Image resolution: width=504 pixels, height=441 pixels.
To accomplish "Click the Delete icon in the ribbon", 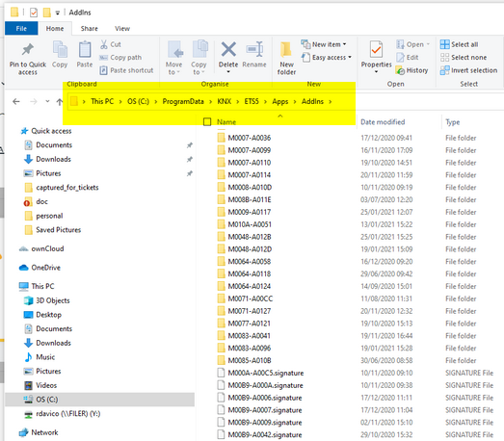I will click(x=228, y=49).
